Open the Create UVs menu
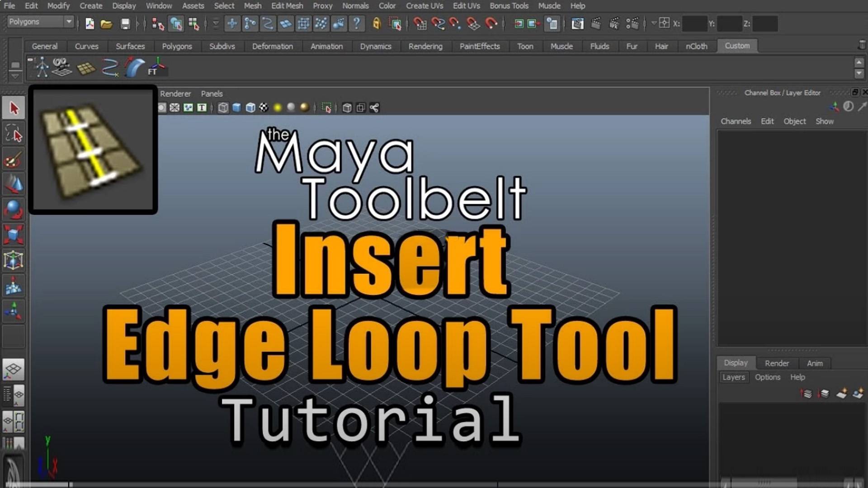The image size is (868, 488). tap(425, 6)
